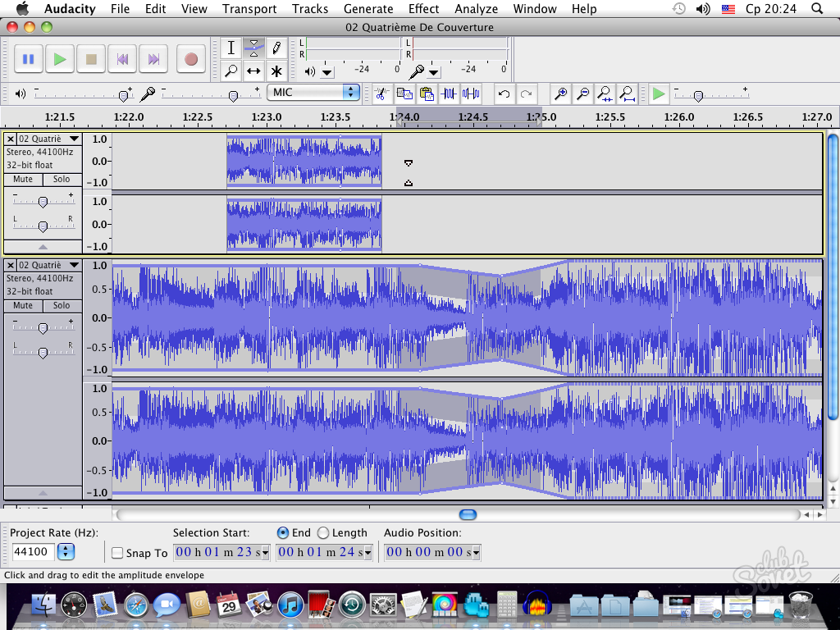The image size is (840, 630).
Task: Open the Transport menu
Action: (x=249, y=8)
